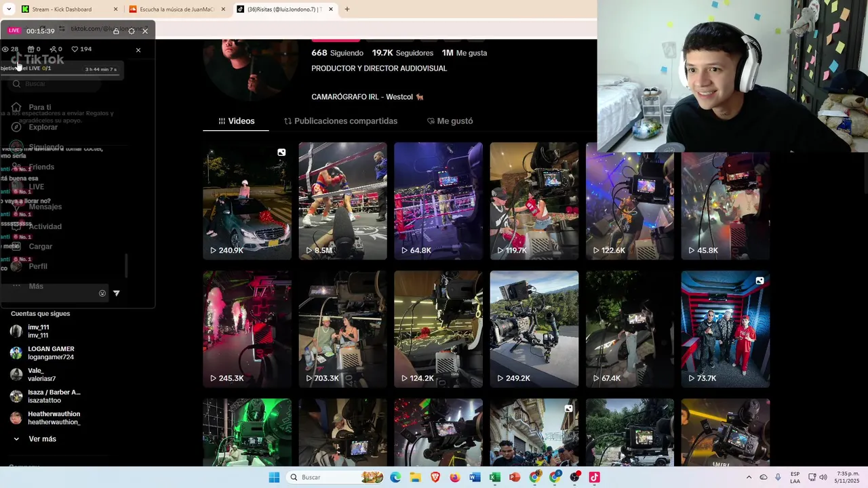868x488 pixels.
Task: Open the 19.7K Seguidores list
Action: point(402,53)
